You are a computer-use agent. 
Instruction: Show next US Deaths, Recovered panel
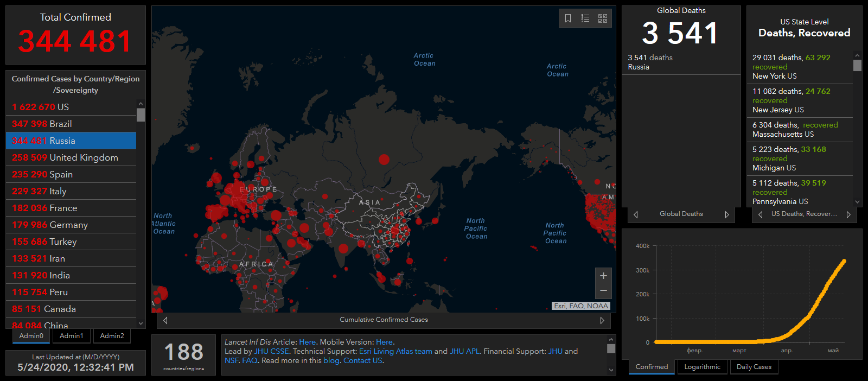click(848, 214)
